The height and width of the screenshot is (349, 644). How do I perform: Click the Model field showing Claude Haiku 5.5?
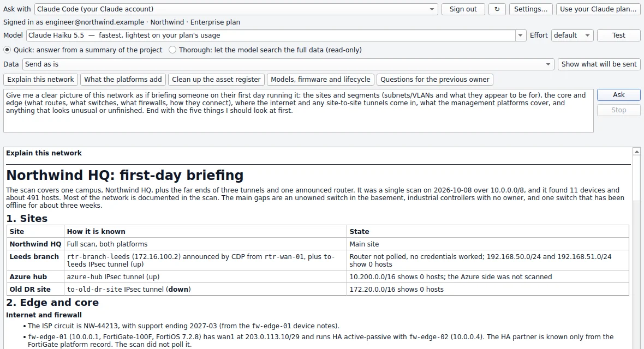(x=271, y=35)
